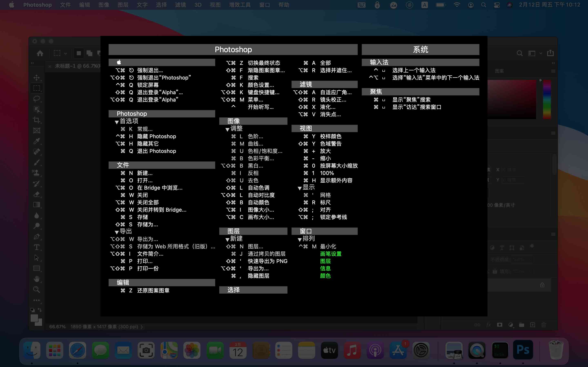The width and height of the screenshot is (588, 367).
Task: Toggle 隐藏图层 visibility option
Action: [x=259, y=276]
